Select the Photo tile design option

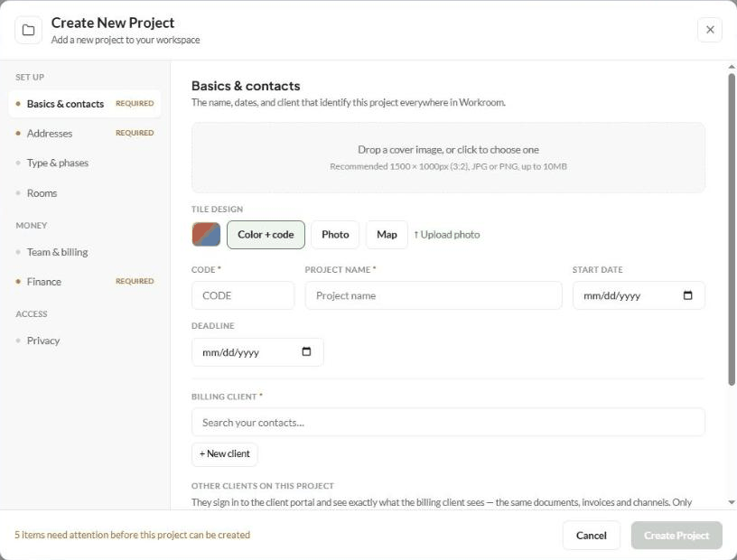(335, 235)
